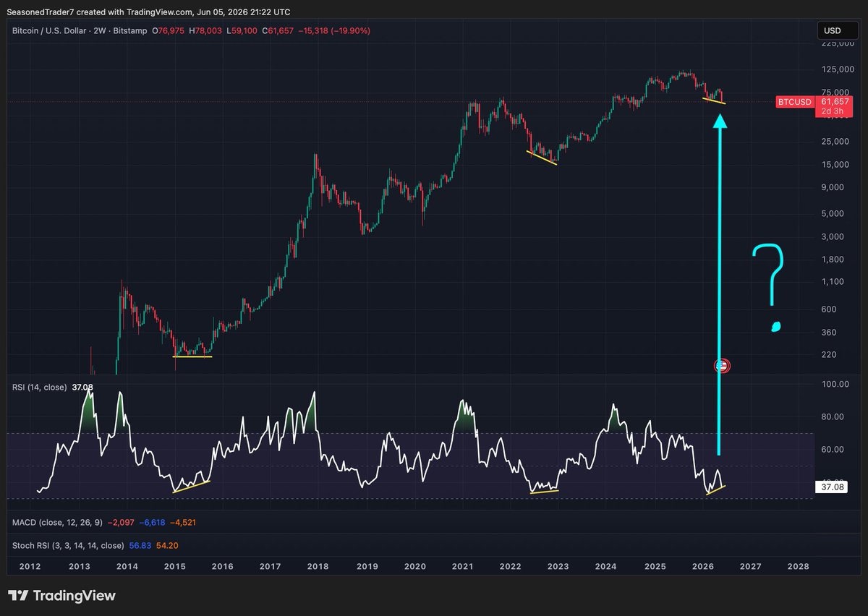Expand the Stoch RSI (3, 3, 14, 14, close) pane

[68, 545]
